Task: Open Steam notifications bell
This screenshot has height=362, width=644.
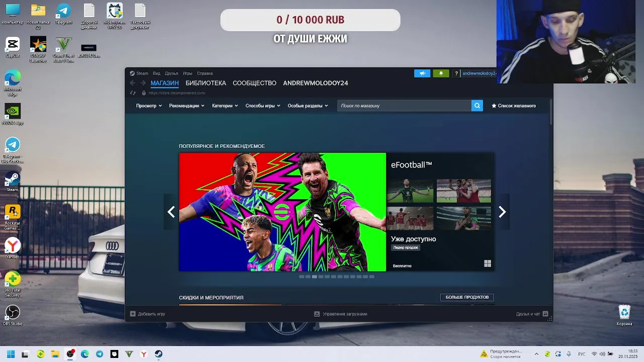Action: coord(441,73)
